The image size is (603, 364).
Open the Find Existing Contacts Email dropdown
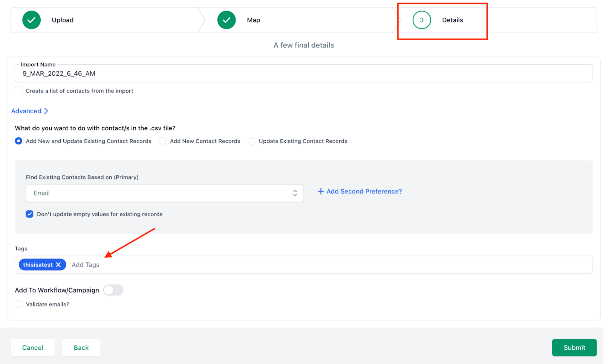coord(164,193)
